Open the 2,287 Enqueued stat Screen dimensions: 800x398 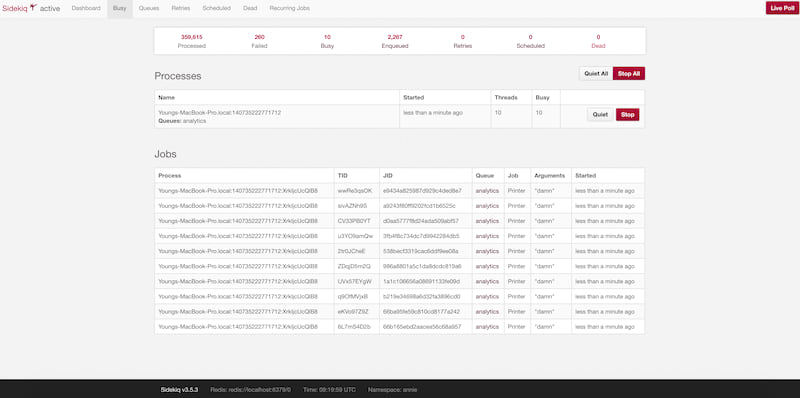coord(395,41)
